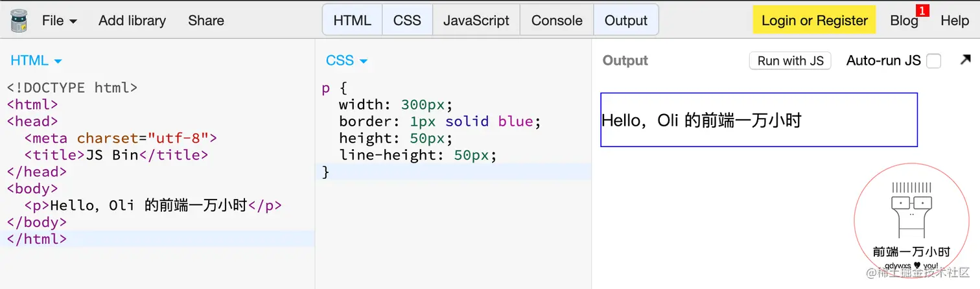Open the Share menu

206,20
